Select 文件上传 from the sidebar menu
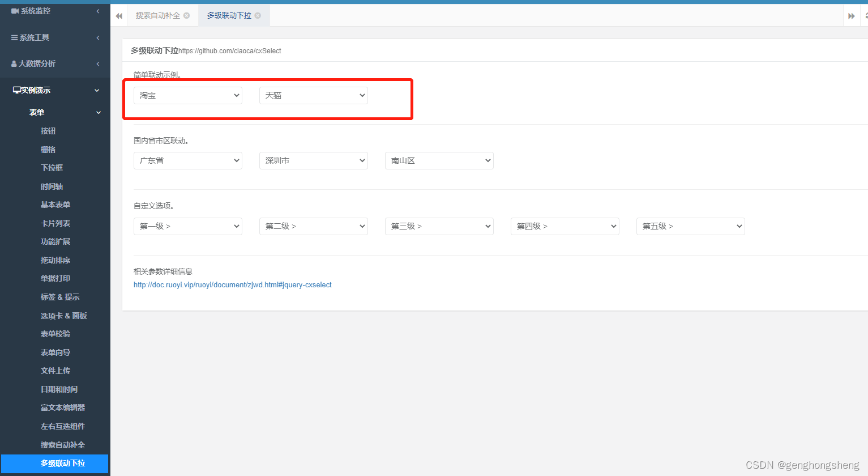Screen dimensions: 868x476 [55, 370]
